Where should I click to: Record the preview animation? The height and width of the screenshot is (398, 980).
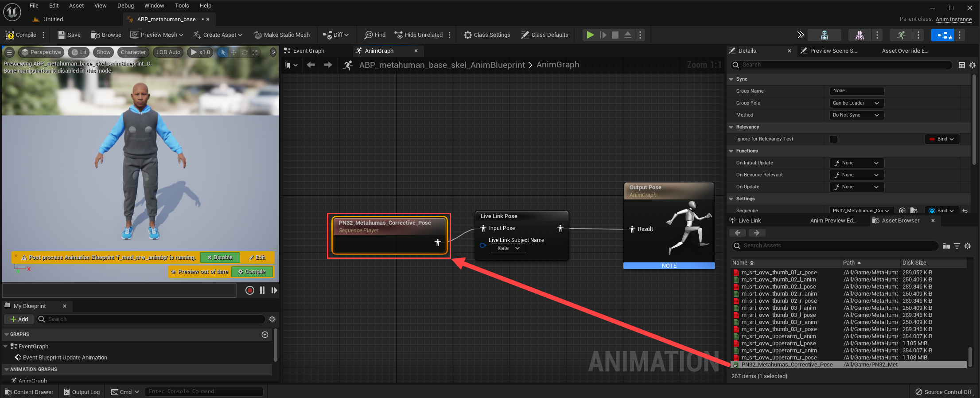tap(250, 290)
